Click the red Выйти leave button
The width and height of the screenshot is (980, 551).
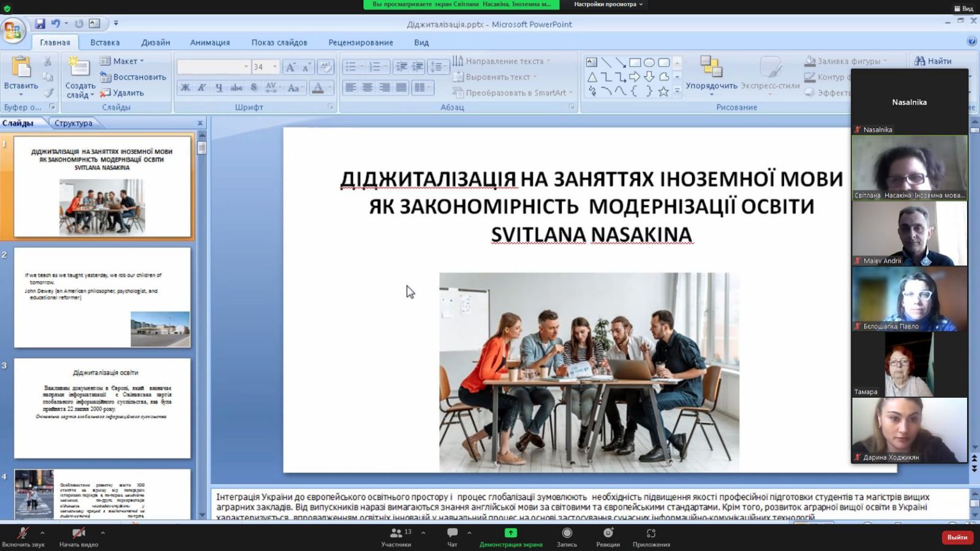pos(957,538)
